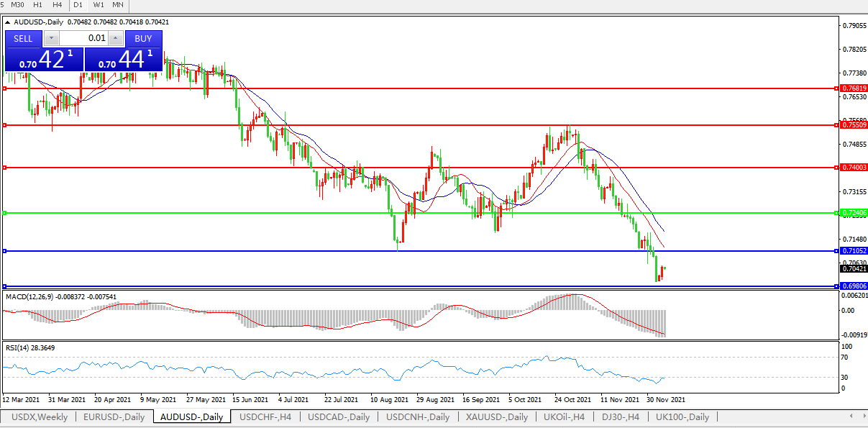Switch to the W1 weekly timeframe

(x=99, y=5)
